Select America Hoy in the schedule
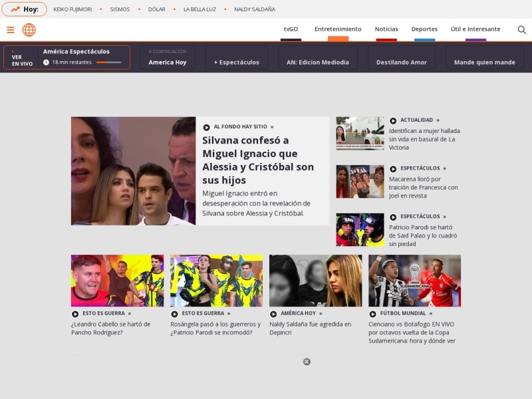532x399 pixels. point(168,57)
